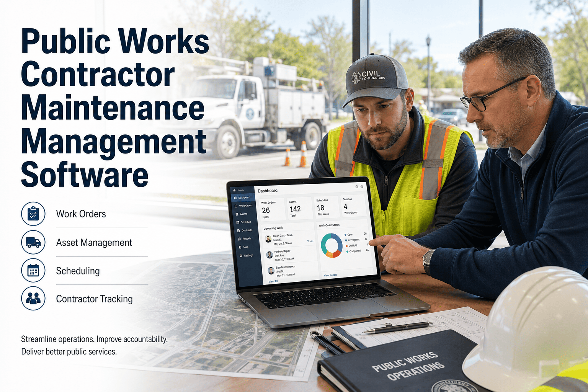588x392 pixels.
Task: Click the avatar next to Sign Maintenance
Action: tap(271, 271)
